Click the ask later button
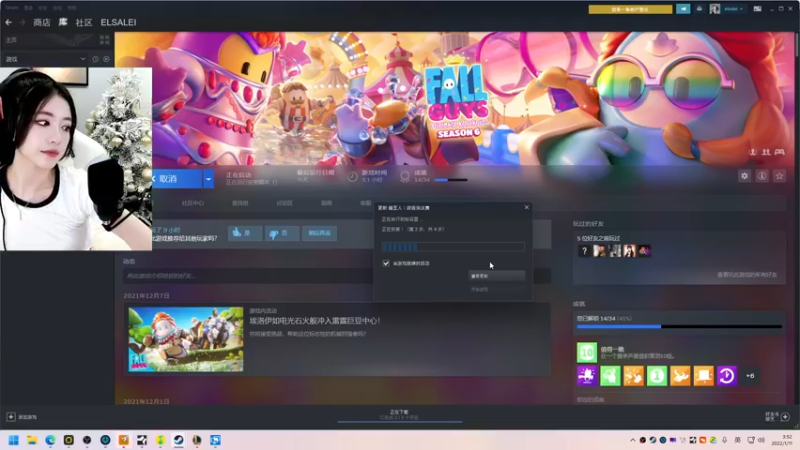Screen dimensions: 800x450 pos(319,233)
